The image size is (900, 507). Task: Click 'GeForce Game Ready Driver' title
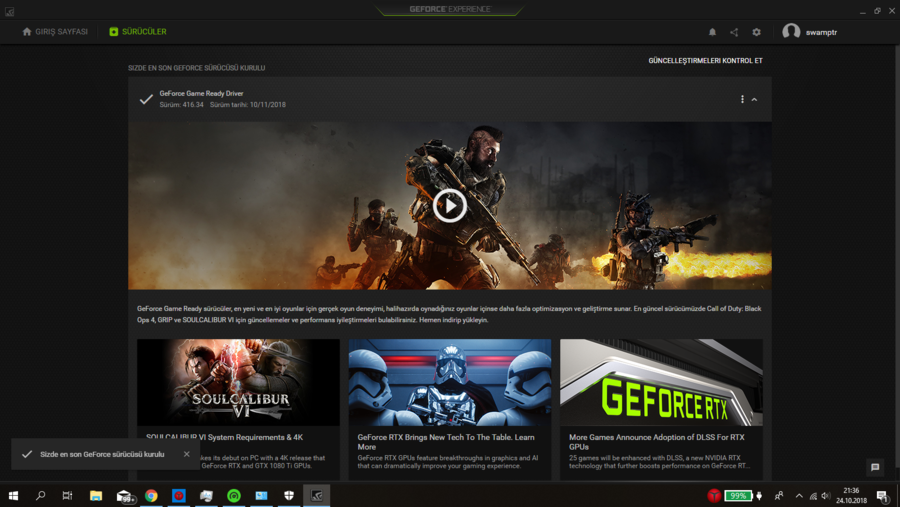pos(201,93)
